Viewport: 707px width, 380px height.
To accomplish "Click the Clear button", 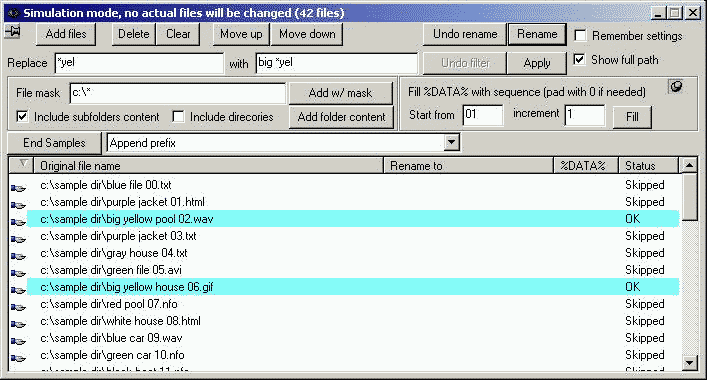I will [178, 34].
